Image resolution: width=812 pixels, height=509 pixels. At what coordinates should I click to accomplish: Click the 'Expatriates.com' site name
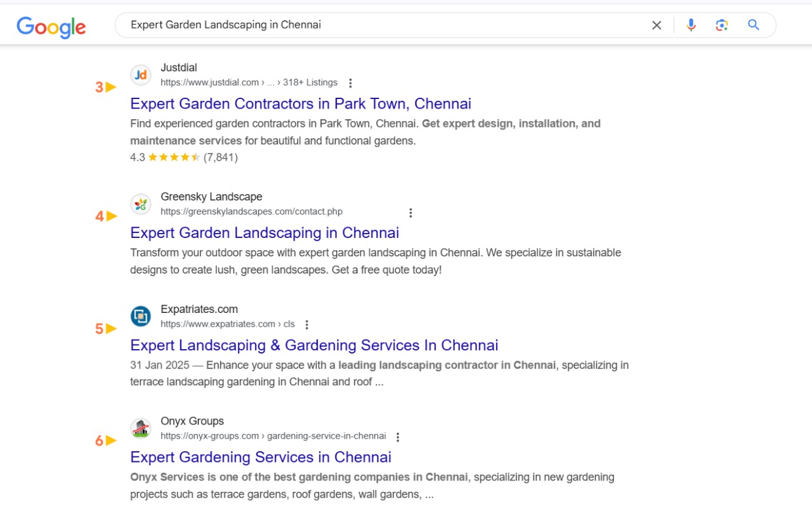pyautogui.click(x=199, y=309)
